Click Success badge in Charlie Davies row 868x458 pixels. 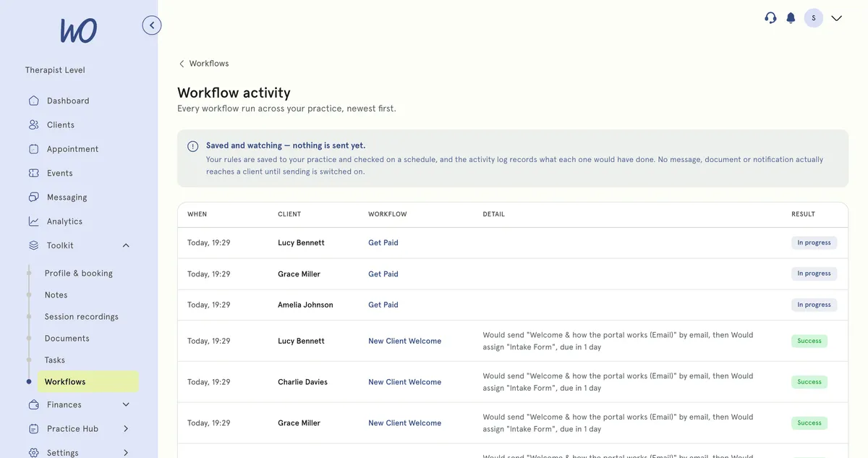tap(809, 382)
